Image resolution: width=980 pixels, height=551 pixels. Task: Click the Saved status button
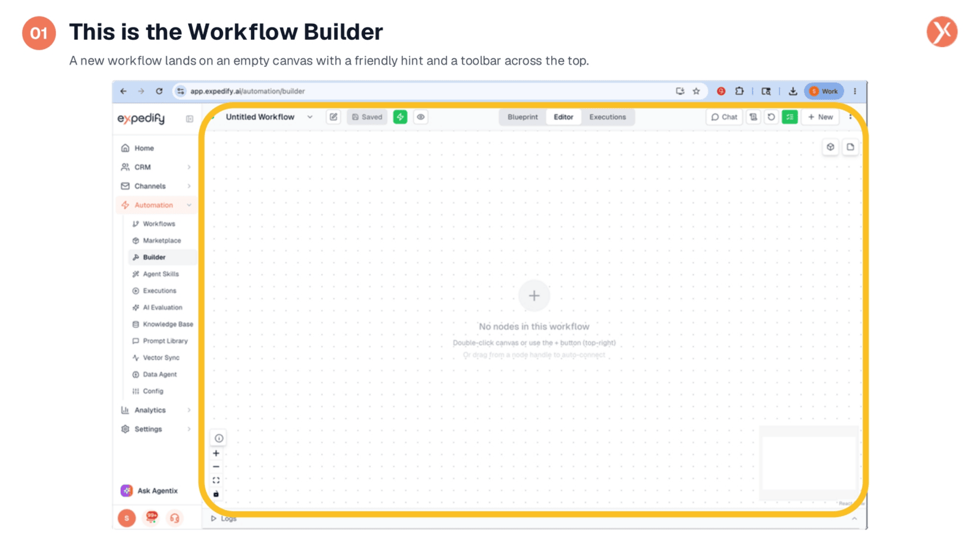(x=367, y=117)
